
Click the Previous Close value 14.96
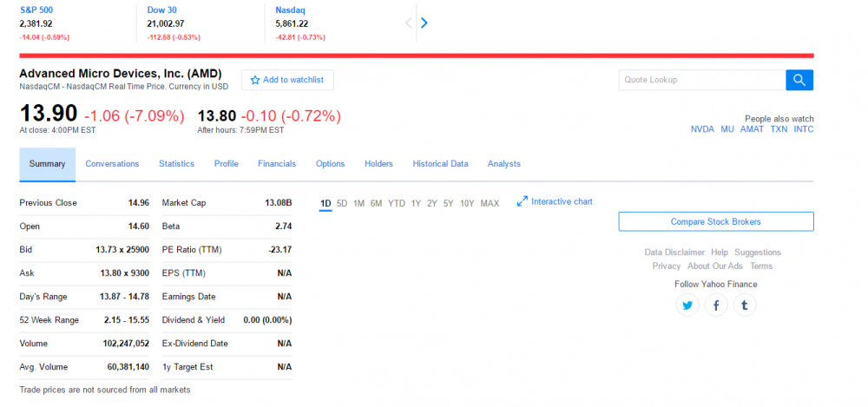click(139, 203)
